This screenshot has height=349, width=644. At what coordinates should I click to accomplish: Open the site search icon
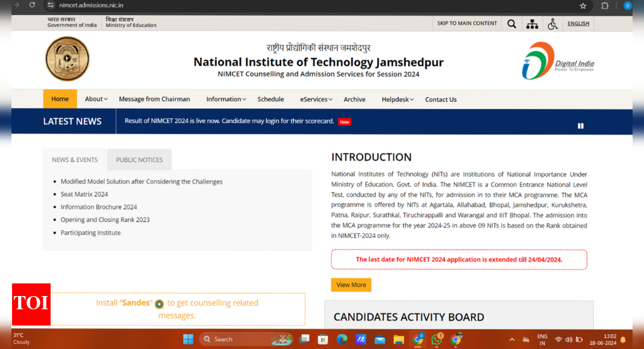(x=511, y=23)
